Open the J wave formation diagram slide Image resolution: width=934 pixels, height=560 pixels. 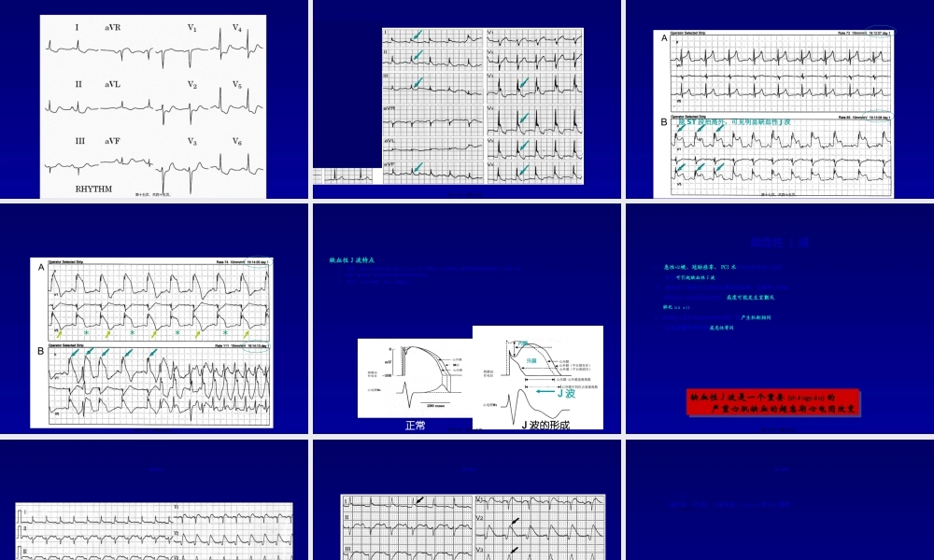467,317
